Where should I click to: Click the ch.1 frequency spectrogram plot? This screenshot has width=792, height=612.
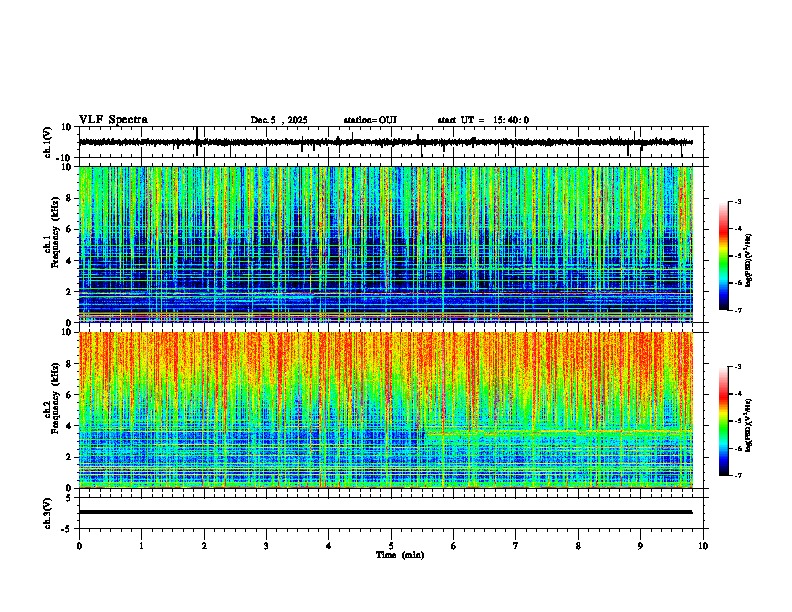pyautogui.click(x=385, y=244)
